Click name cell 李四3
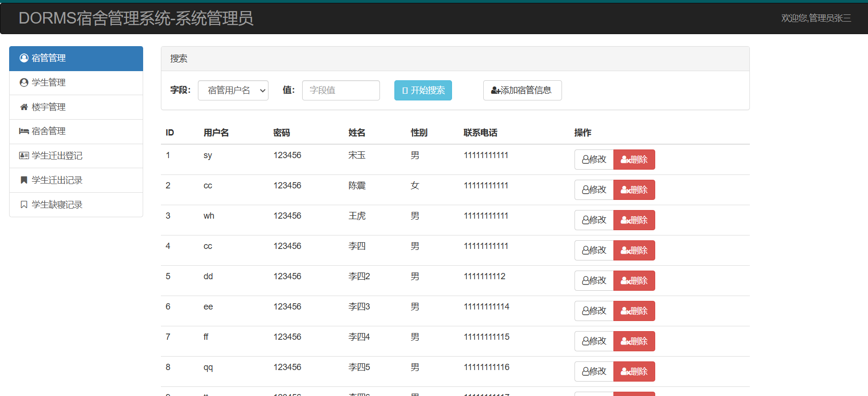 click(x=359, y=307)
